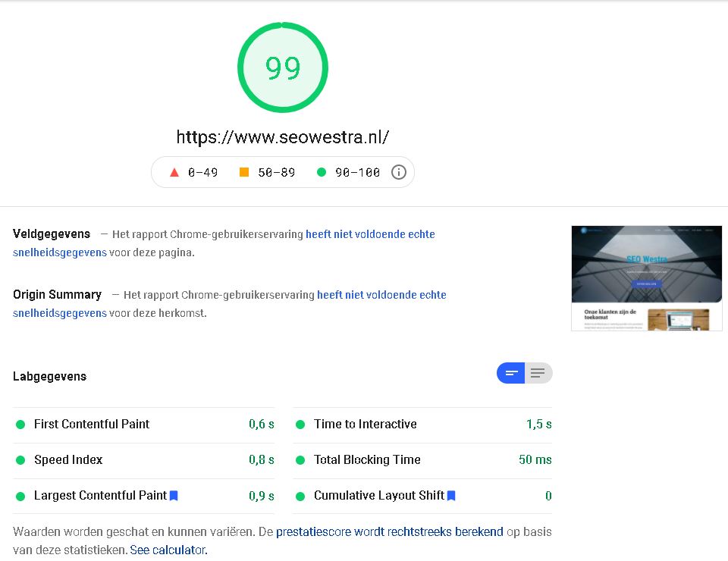Image resolution: width=728 pixels, height=561 pixels.
Task: Click the orange square 50-89 legend icon
Action: 244,172
